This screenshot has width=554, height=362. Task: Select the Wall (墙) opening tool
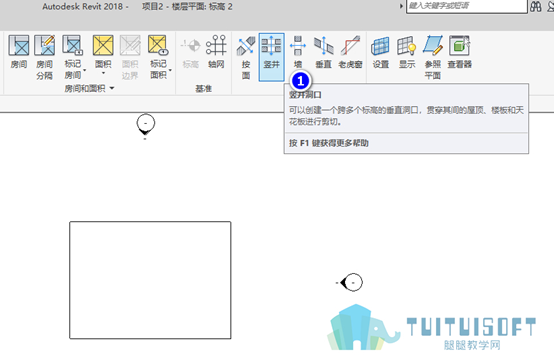point(298,52)
